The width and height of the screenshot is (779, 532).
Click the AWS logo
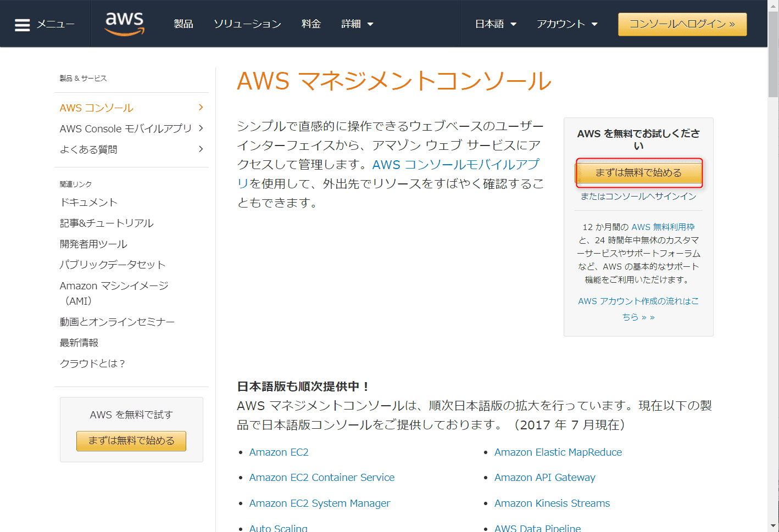pos(125,24)
